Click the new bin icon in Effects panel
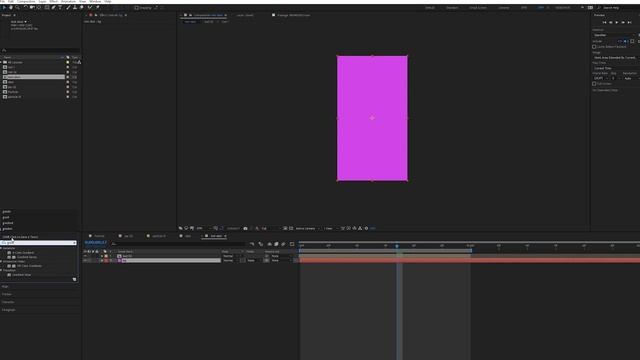This screenshot has height=360, width=640. pos(74,280)
